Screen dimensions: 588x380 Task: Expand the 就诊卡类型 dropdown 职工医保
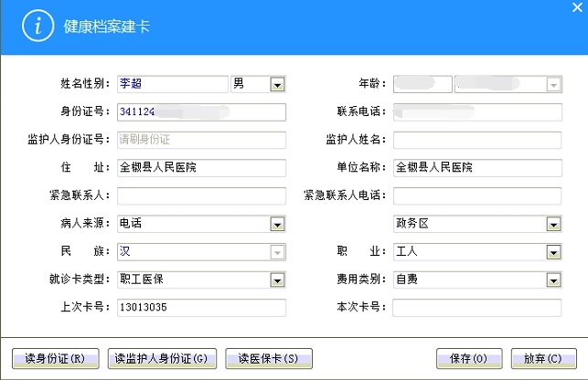tap(277, 280)
